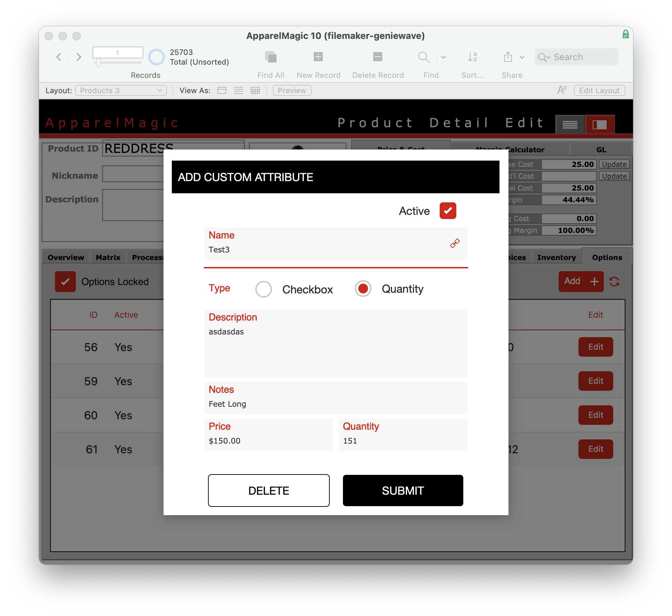Open the Layout Products 3 dropdown
The height and width of the screenshot is (616, 672).
click(x=121, y=91)
